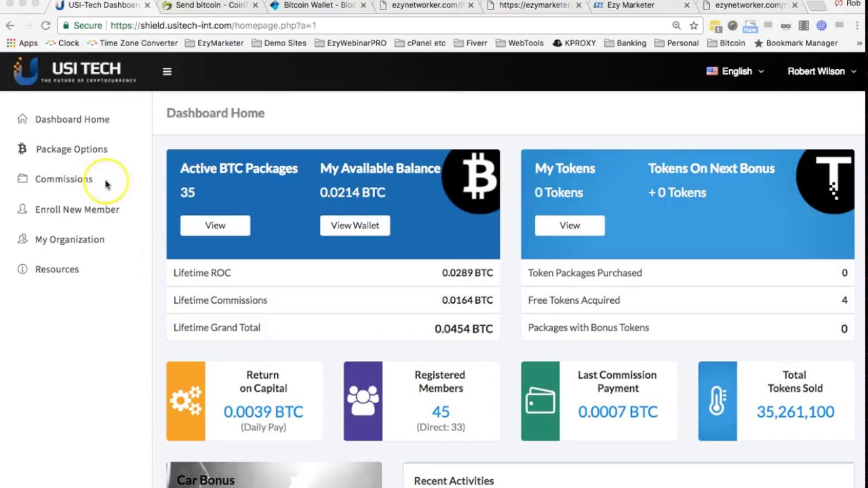
Task: Click the purple Registered Members people icon
Action: (363, 401)
